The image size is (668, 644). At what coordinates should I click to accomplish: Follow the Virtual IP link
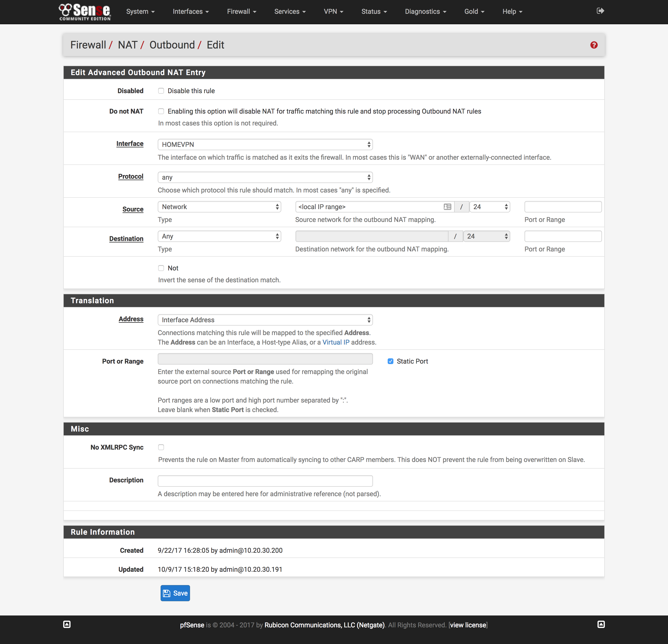(x=336, y=342)
